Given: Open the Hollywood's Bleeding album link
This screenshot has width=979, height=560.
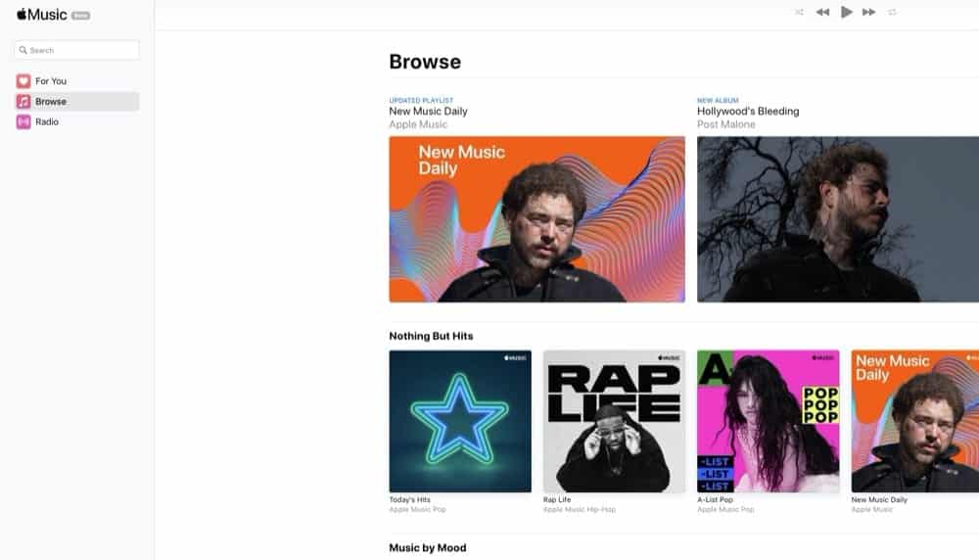Looking at the screenshot, I should point(748,112).
